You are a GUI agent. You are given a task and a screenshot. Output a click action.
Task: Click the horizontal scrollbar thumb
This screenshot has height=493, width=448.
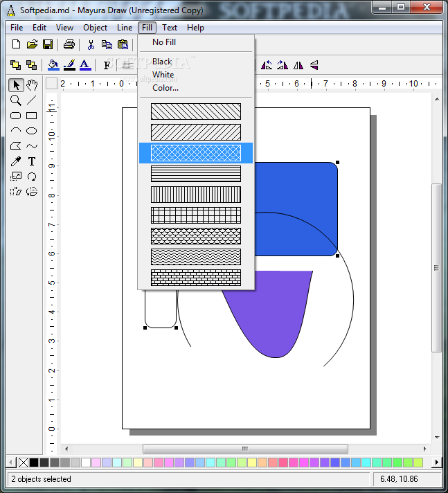pos(245,449)
